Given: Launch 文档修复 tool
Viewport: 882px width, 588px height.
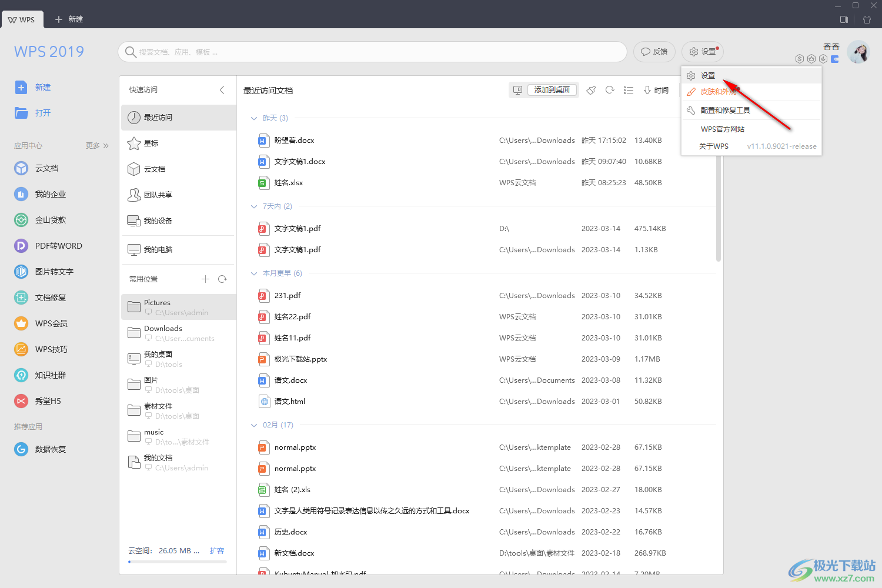Looking at the screenshot, I should point(40,298).
